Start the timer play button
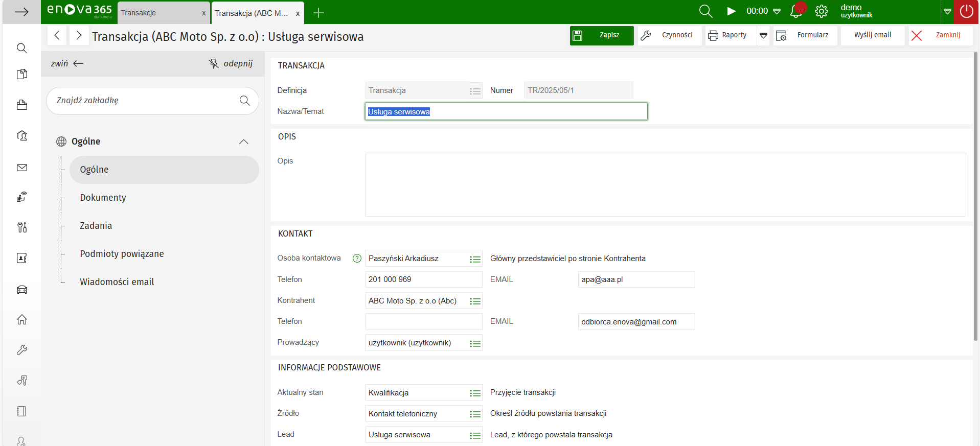Screen dimensions: 980x446 pyautogui.click(x=731, y=11)
